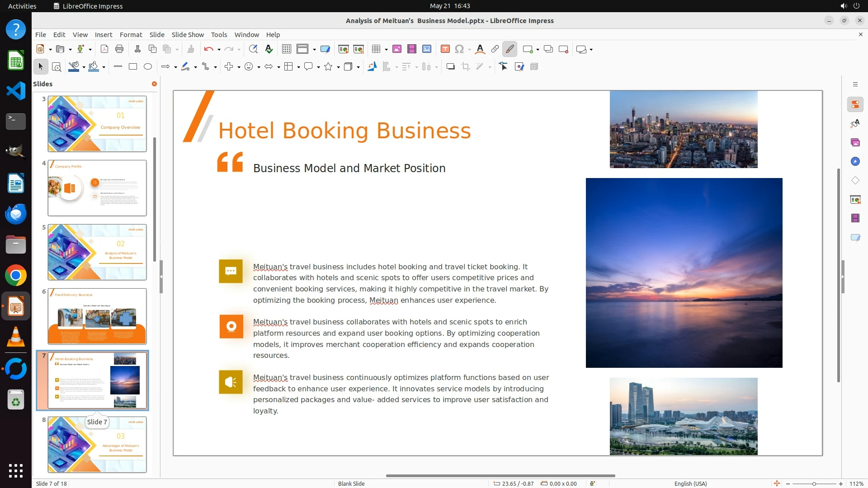Start presentation from the first slide
868x488 pixels.
[x=344, y=49]
